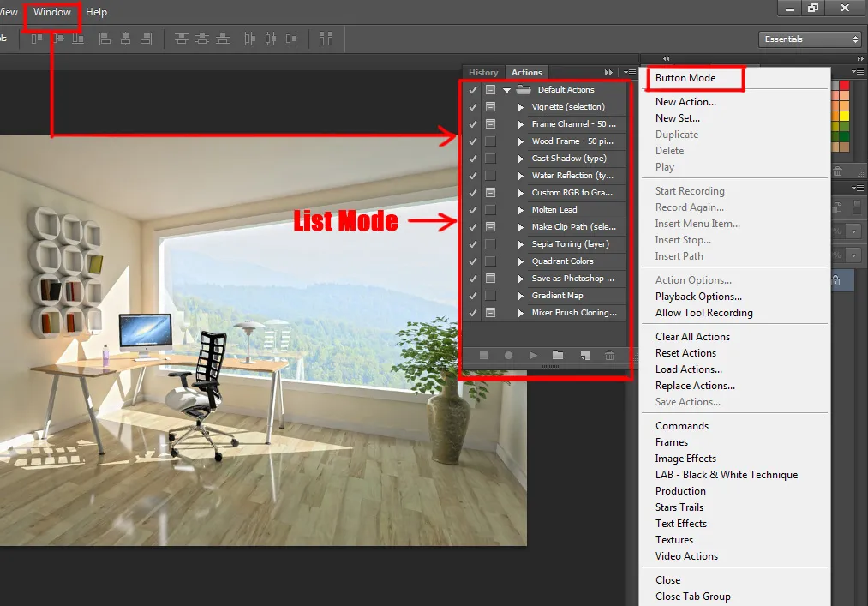Pick the red swatch in the Swatches panel

pyautogui.click(x=844, y=86)
